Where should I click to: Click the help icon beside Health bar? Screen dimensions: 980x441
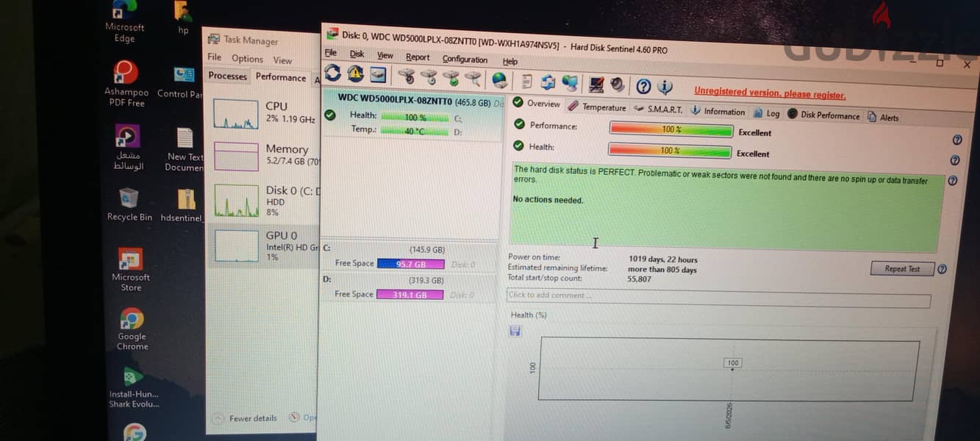click(955, 160)
